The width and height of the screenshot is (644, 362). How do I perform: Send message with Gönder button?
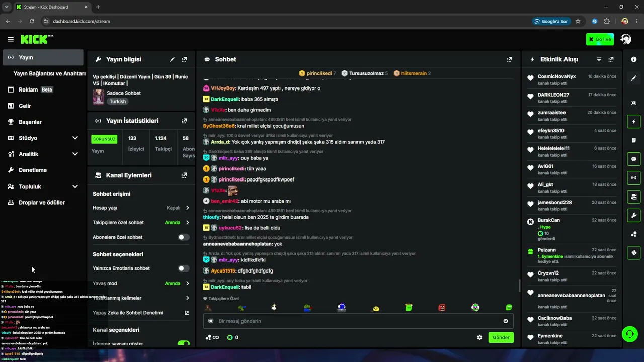tap(501, 337)
